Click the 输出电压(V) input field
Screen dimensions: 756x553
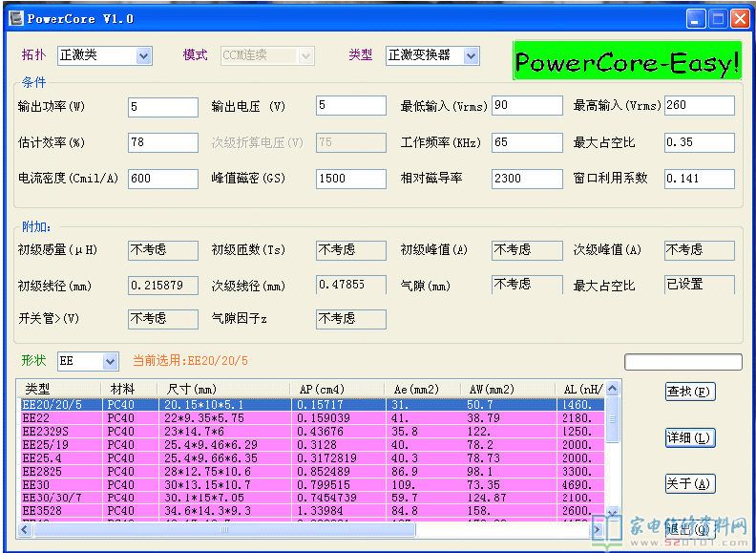pyautogui.click(x=351, y=106)
